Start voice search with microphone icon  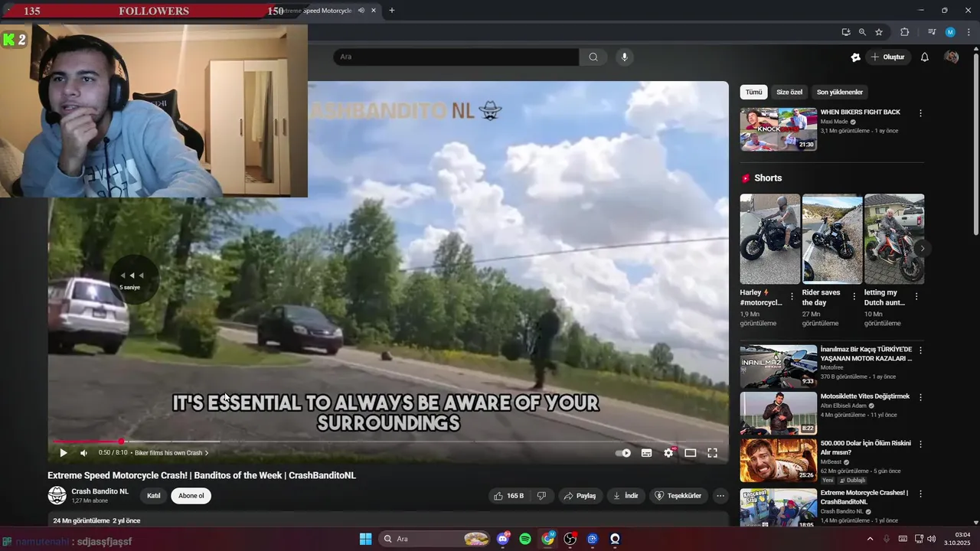pos(625,57)
